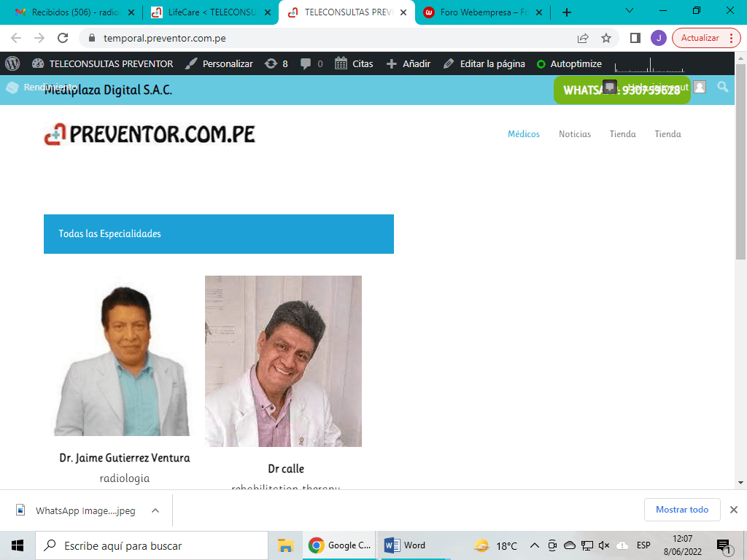
Task: Click the page vertical scrollbar thumb
Action: (740, 162)
